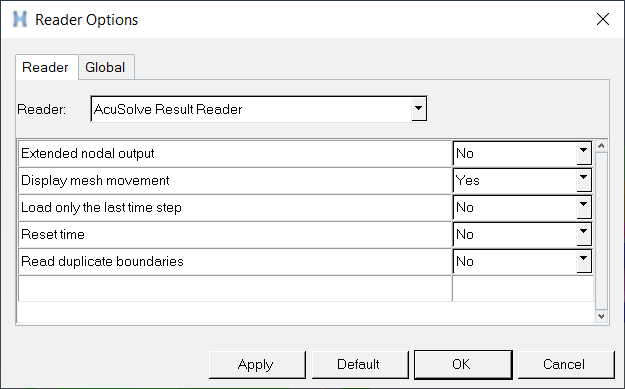Expand Load only the last time step dropdown

(x=584, y=207)
